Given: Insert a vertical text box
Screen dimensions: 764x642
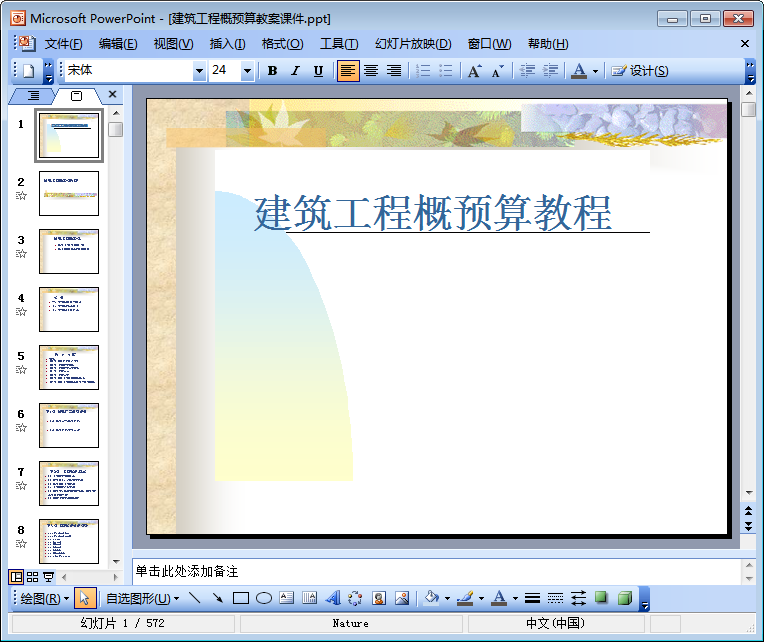Looking at the screenshot, I should (x=309, y=598).
